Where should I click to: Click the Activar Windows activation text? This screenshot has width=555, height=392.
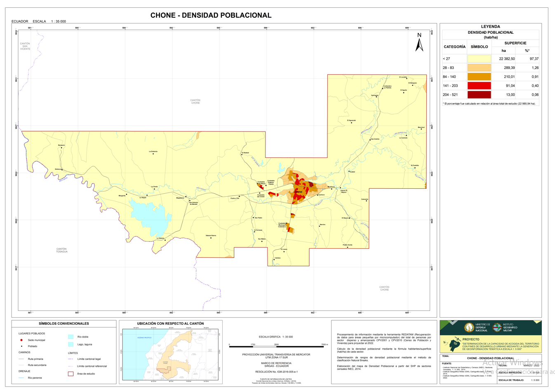coord(513,362)
